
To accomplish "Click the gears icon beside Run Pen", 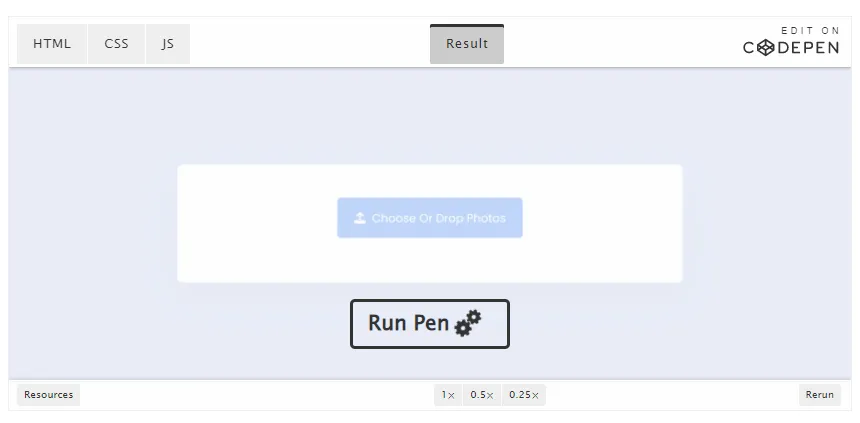I will pos(468,323).
